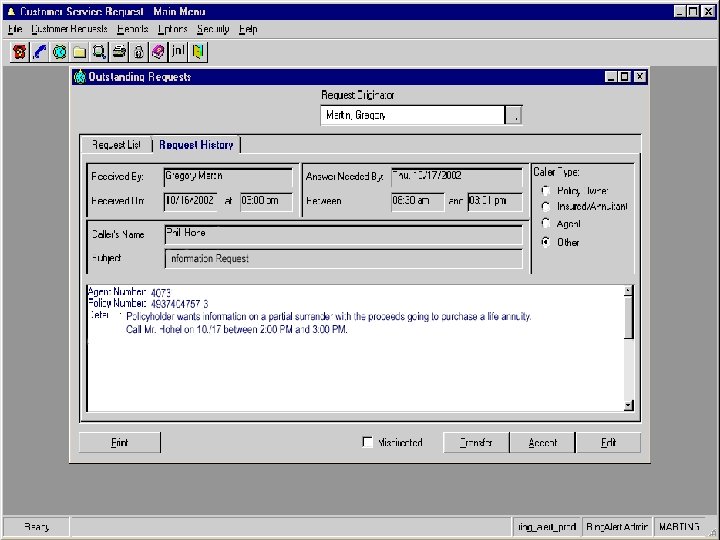720x540 pixels.
Task: Open the Security menu
Action: click(x=213, y=29)
